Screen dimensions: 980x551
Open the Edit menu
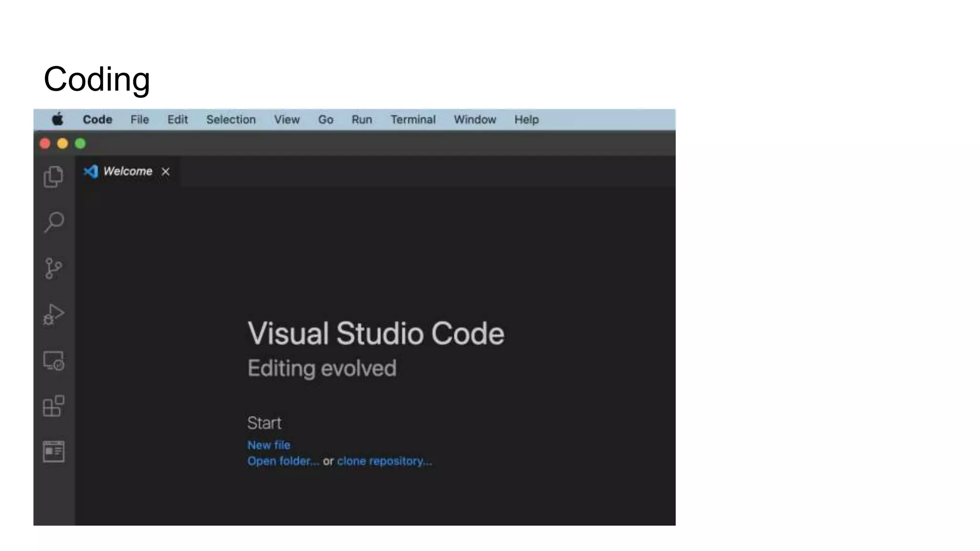point(178,120)
